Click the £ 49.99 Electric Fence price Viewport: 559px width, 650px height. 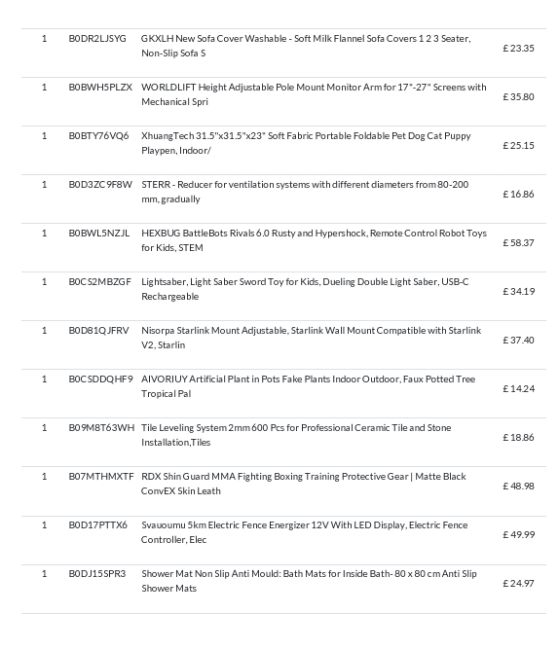[x=518, y=534]
